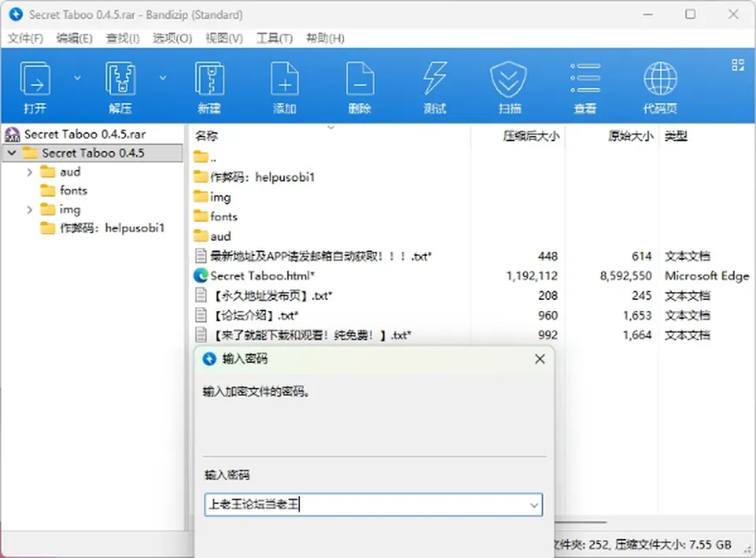
Task: Expand the img folder in tree
Action: click(29, 209)
